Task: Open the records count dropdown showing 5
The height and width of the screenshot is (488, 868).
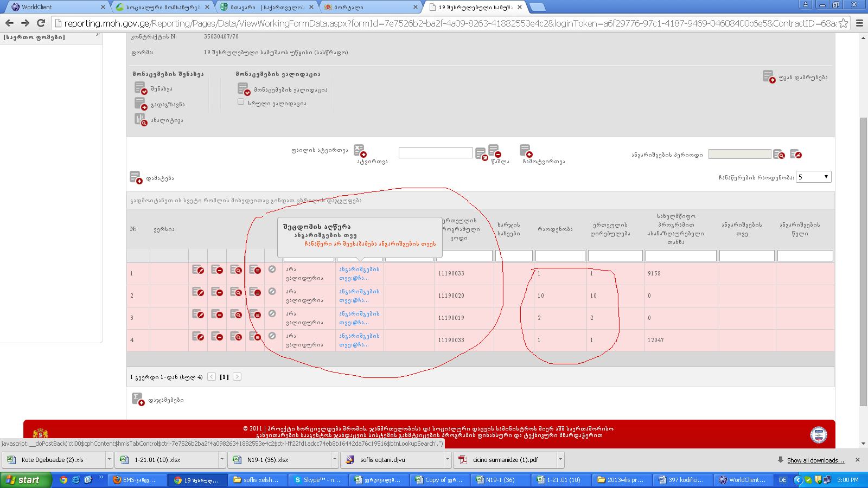Action: [813, 177]
